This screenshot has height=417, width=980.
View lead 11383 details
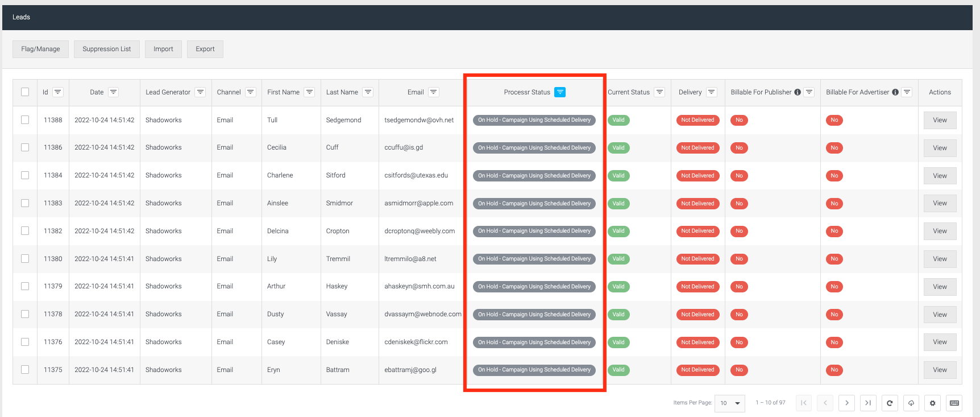click(x=940, y=203)
